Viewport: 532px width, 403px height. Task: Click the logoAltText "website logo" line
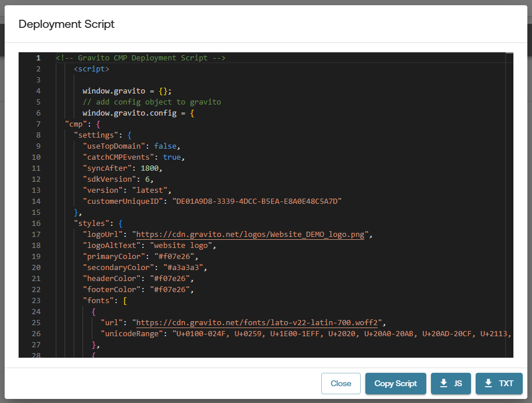click(149, 245)
